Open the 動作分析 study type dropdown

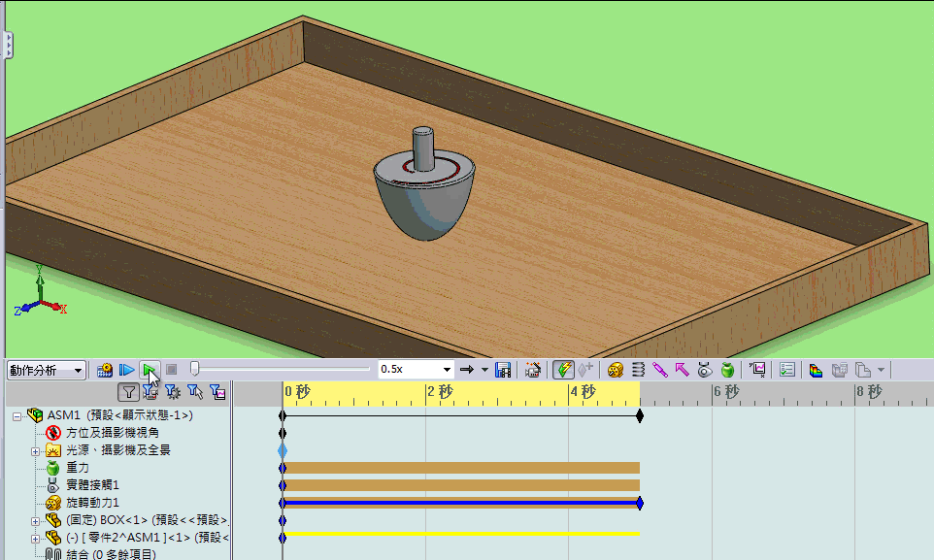[80, 370]
